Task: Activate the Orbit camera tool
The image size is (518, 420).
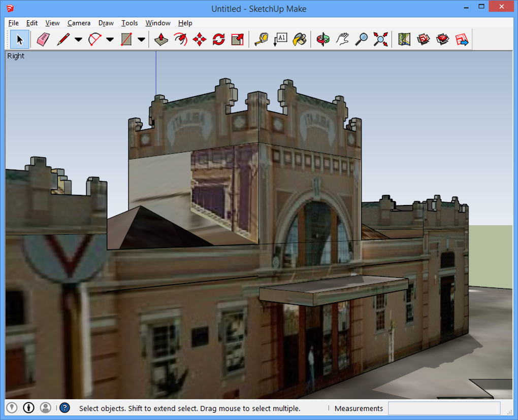Action: point(322,40)
